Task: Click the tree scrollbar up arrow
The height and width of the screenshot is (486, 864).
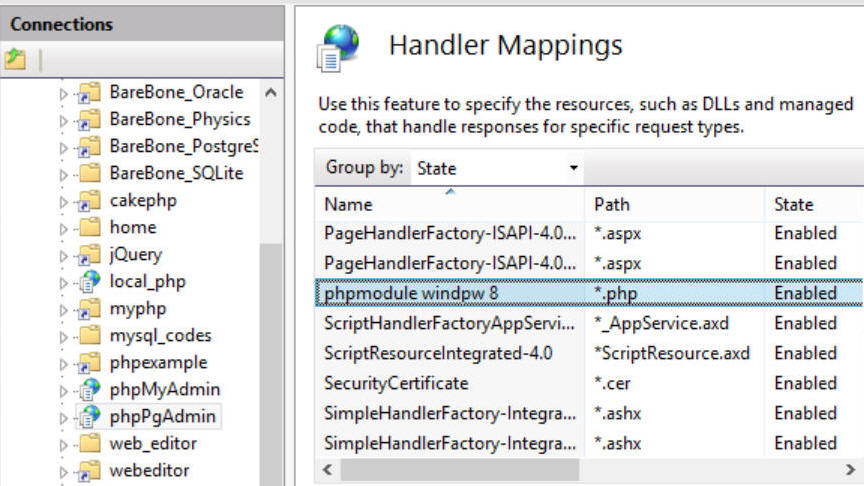Action: click(271, 92)
